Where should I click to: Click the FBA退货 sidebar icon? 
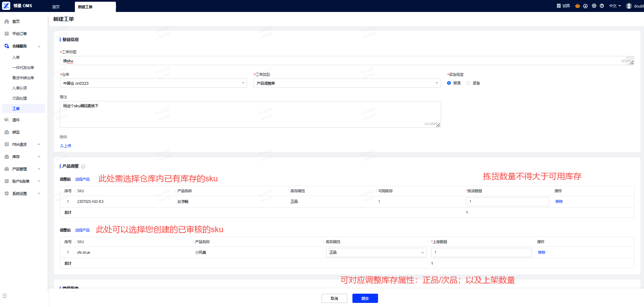click(6, 144)
